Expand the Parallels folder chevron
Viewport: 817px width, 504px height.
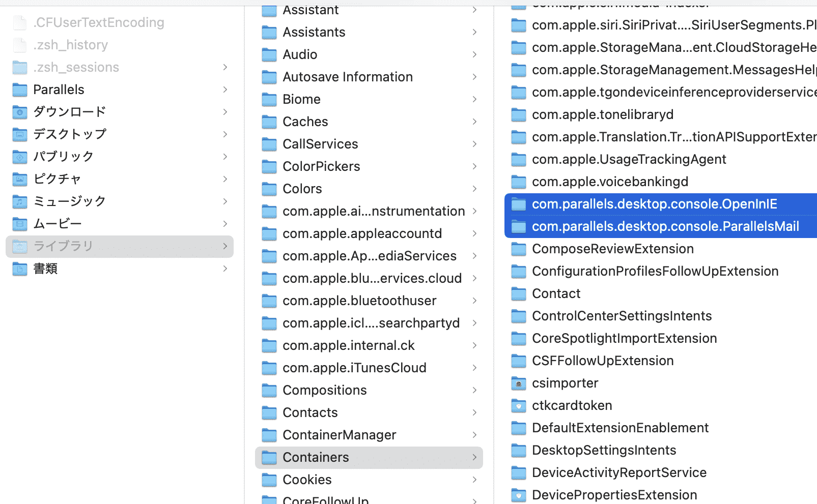tap(225, 90)
